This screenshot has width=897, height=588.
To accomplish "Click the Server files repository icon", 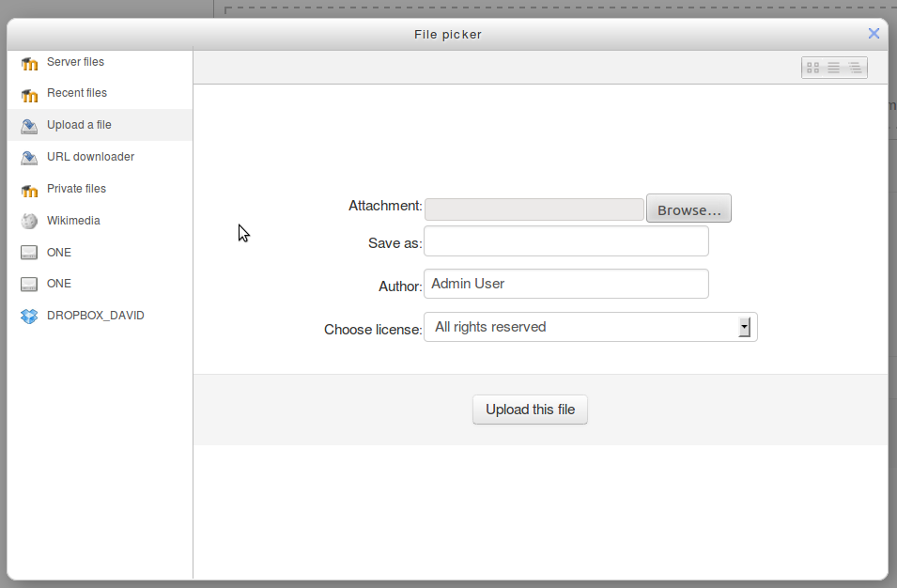I will tap(29, 64).
